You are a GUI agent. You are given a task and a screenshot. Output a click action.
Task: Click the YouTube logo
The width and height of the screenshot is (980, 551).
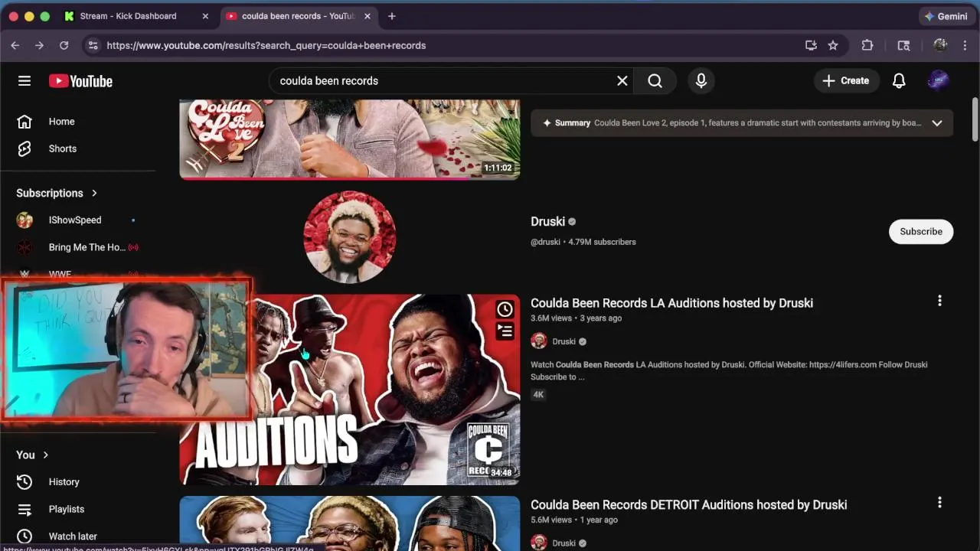[x=80, y=81]
